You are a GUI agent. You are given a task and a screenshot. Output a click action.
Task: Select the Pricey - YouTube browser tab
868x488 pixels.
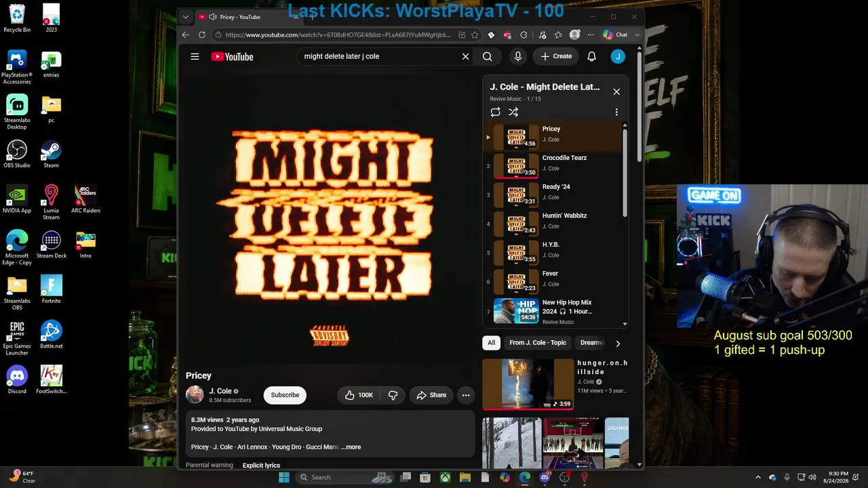tap(247, 17)
